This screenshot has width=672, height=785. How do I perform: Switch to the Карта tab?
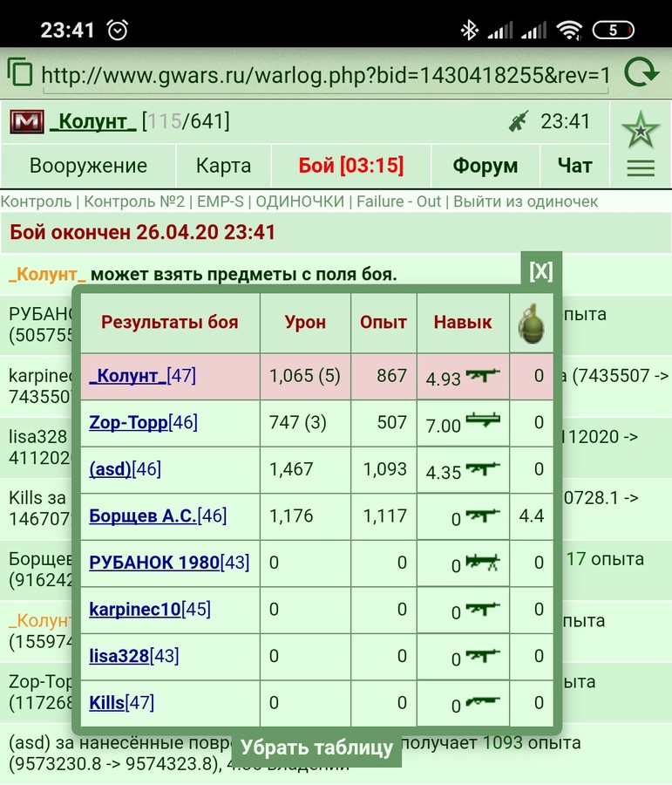point(223,166)
